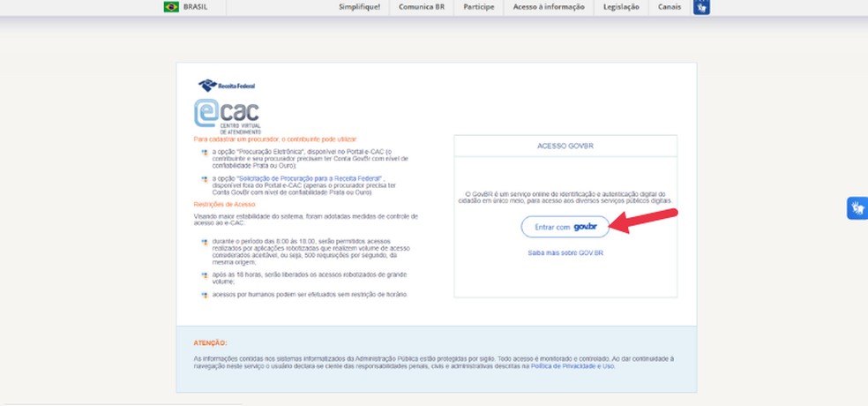Image resolution: width=868 pixels, height=406 pixels.
Task: Click bullet icon beside 'acessos por humanos'
Action: pos(205,295)
